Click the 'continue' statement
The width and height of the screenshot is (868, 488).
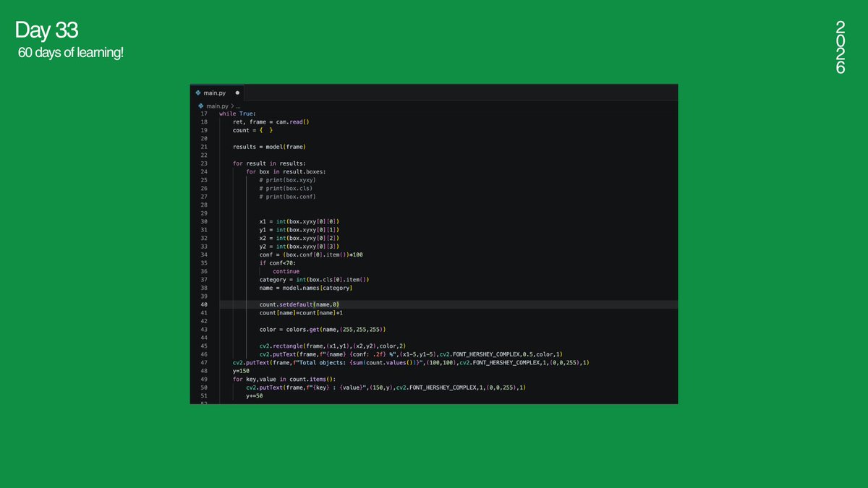pyautogui.click(x=286, y=271)
